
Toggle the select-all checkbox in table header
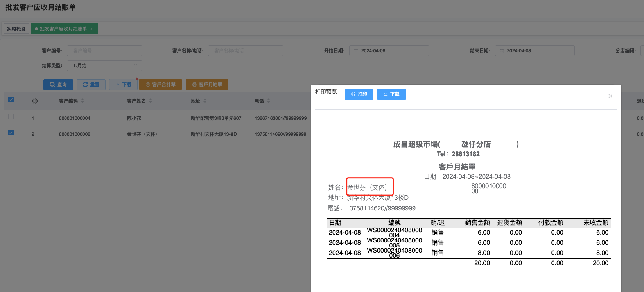[x=11, y=100]
